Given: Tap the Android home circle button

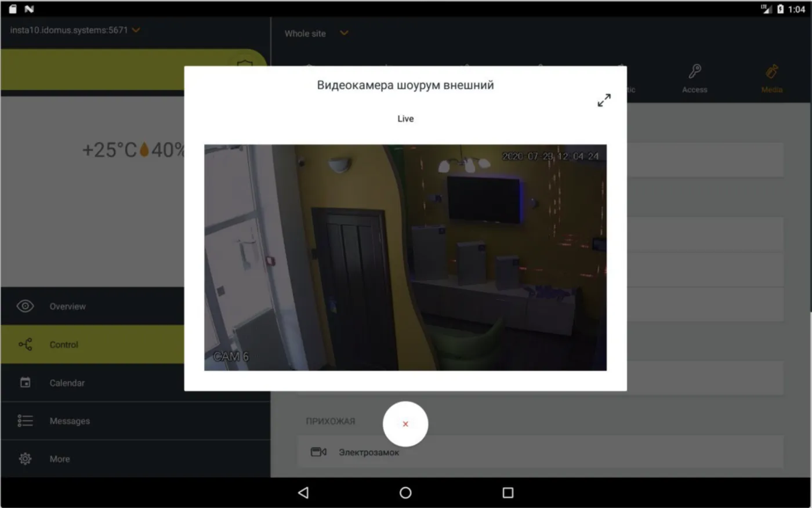Looking at the screenshot, I should tap(405, 492).
